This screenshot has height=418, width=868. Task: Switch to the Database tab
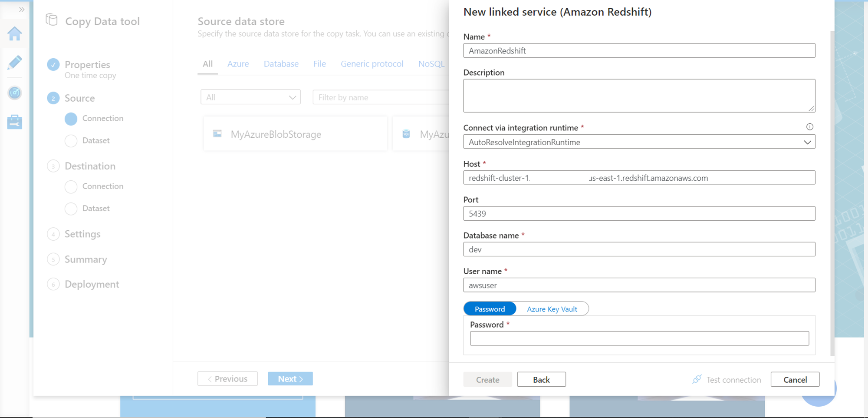click(281, 64)
